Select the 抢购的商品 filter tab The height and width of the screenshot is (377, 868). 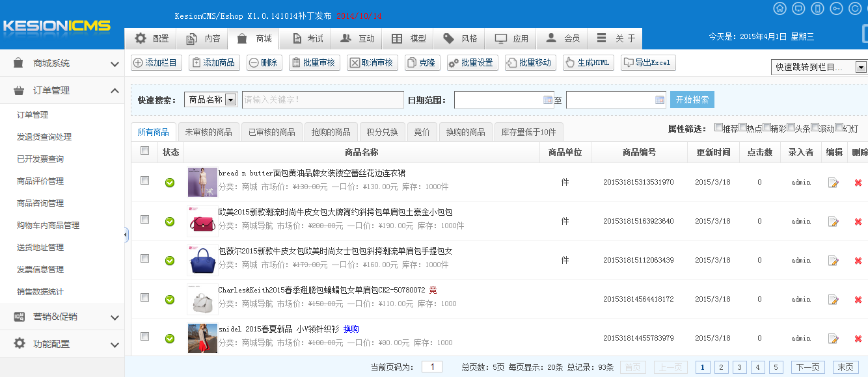tap(332, 131)
